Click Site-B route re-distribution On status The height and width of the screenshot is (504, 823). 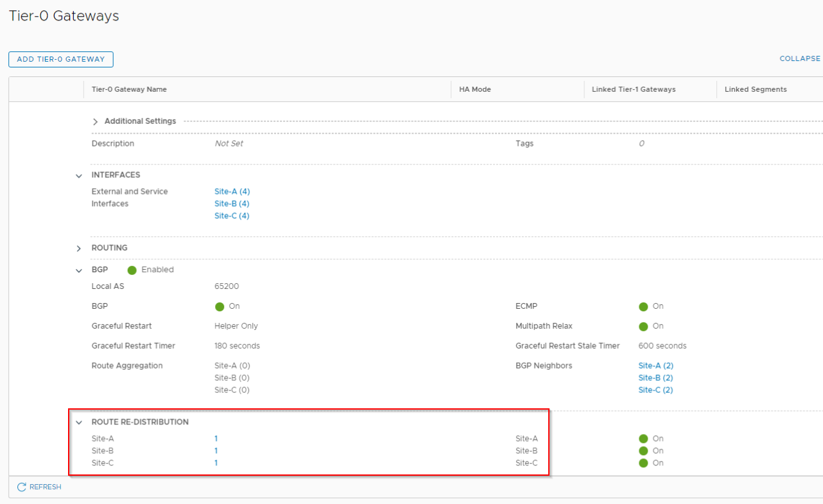643,451
